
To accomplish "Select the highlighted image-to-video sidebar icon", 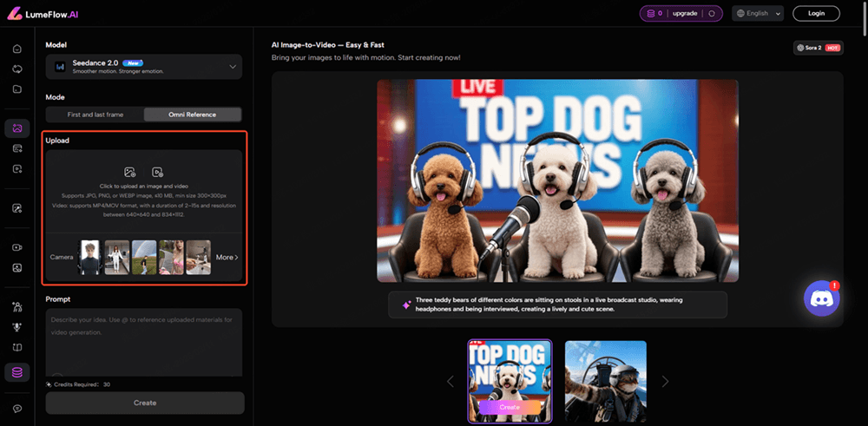I will click(x=17, y=128).
